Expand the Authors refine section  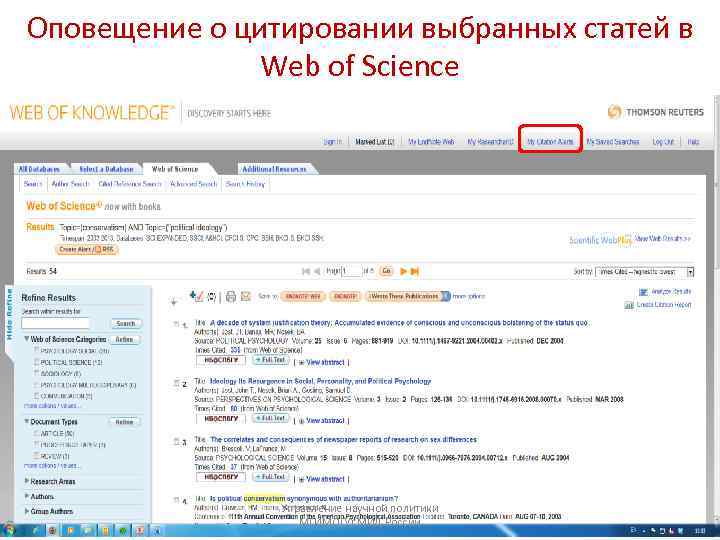coord(27,496)
